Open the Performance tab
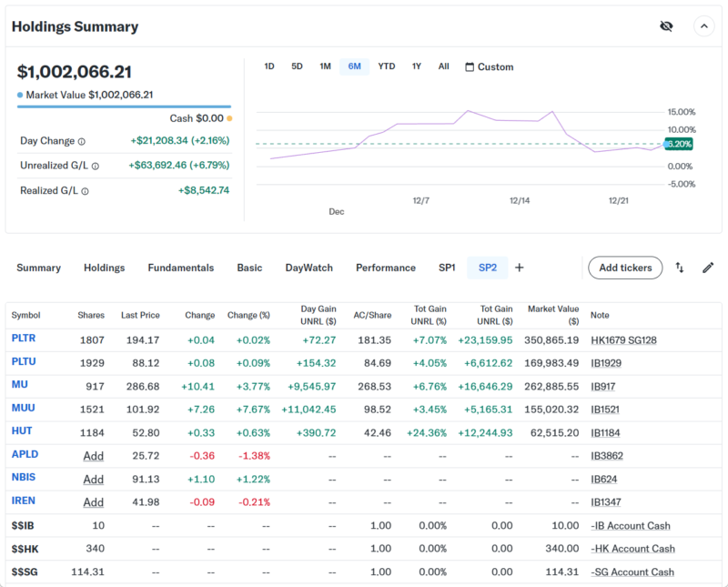 [386, 268]
